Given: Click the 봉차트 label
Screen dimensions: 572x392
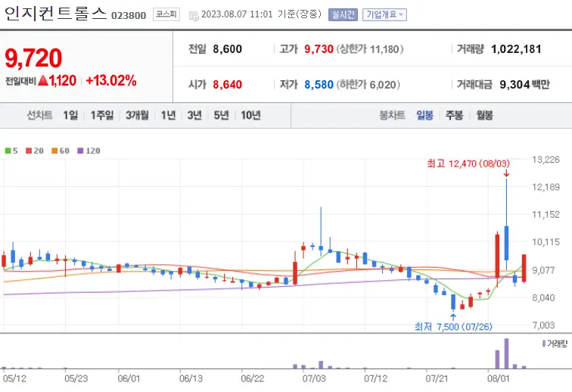Looking at the screenshot, I should 393,115.
